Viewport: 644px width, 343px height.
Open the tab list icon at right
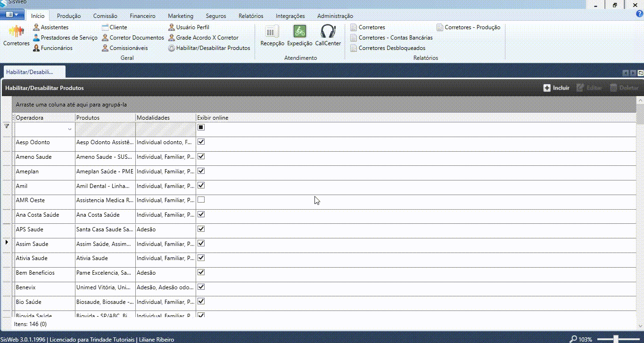pos(640,73)
